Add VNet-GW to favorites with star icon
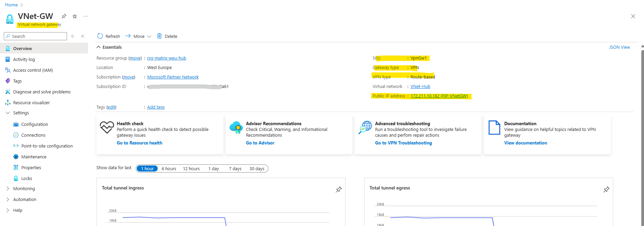The height and width of the screenshot is (226, 644). [75, 16]
